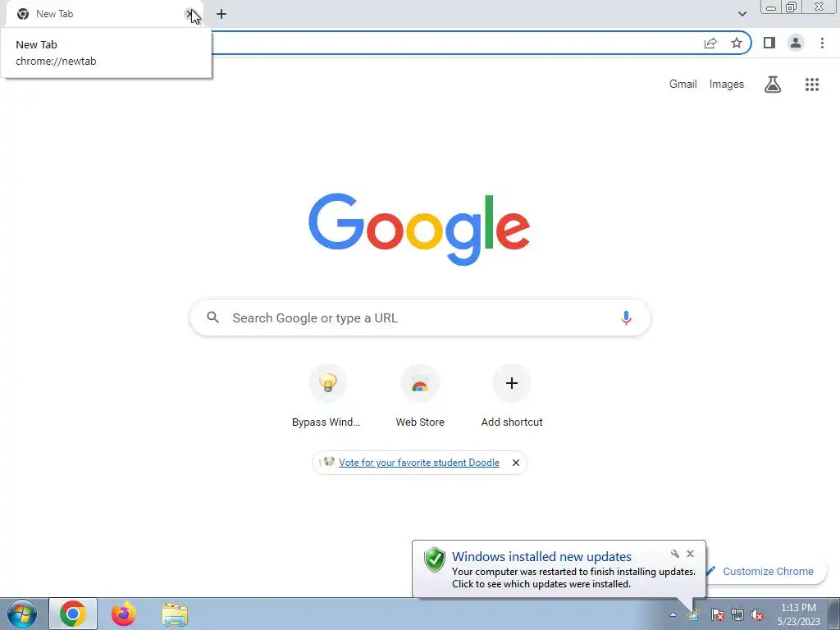Click the Windows Update tray icon
The image size is (840, 630).
click(694, 614)
